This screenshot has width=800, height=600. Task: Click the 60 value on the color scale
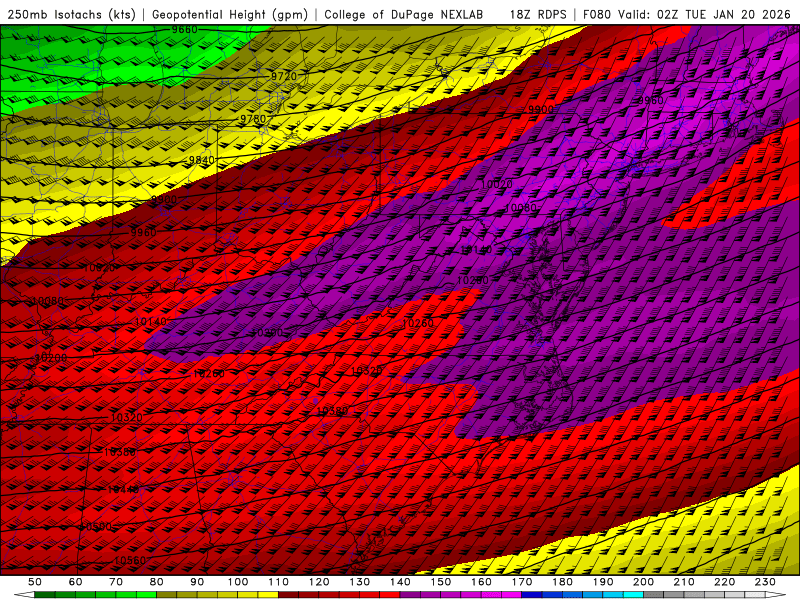click(x=75, y=582)
